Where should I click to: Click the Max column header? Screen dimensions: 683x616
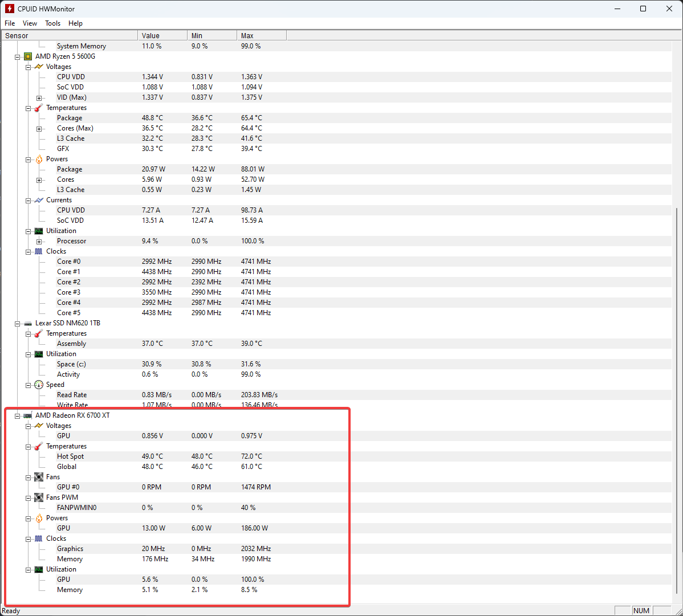[262, 35]
